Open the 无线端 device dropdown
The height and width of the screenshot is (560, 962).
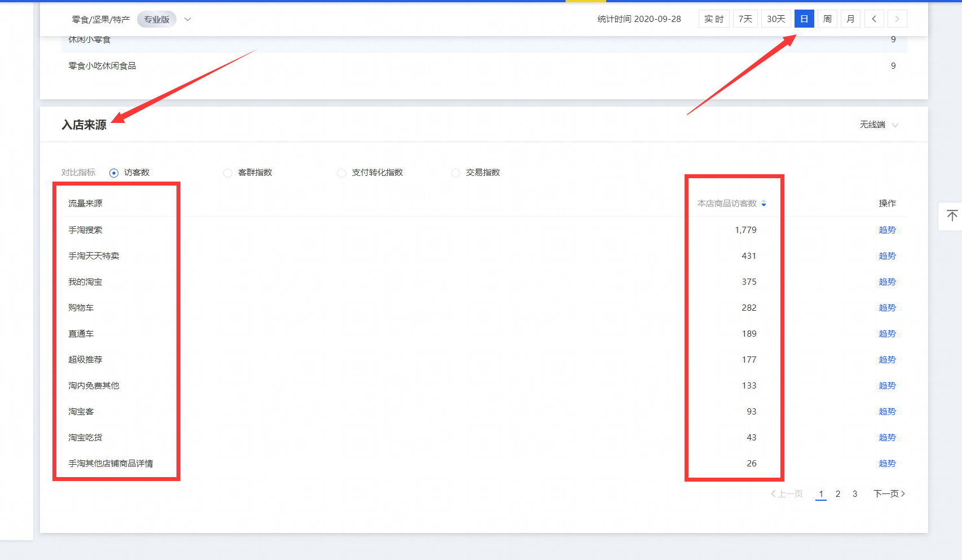click(879, 125)
